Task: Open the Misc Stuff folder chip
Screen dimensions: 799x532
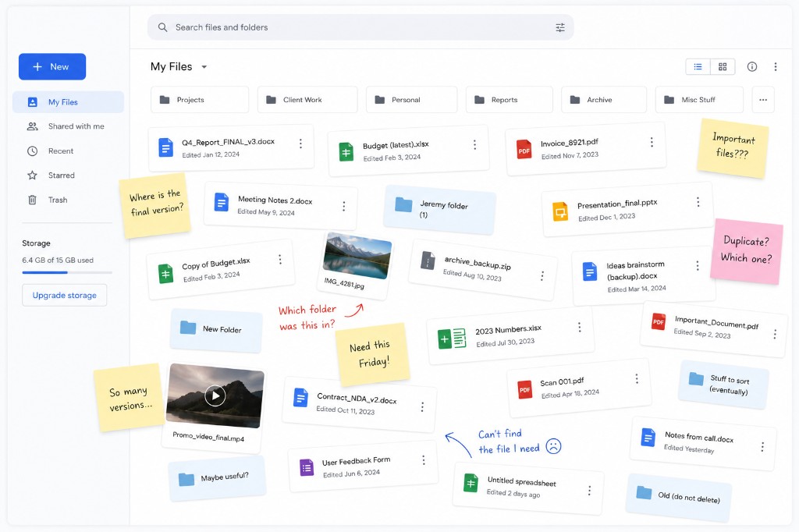Action: 699,100
